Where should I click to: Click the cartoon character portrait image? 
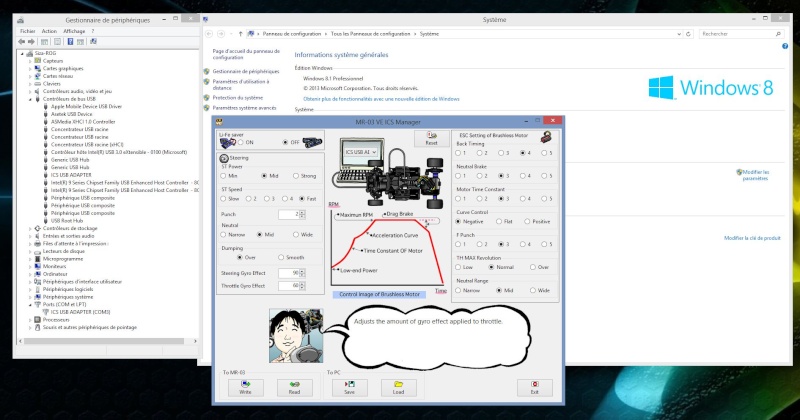pos(296,335)
